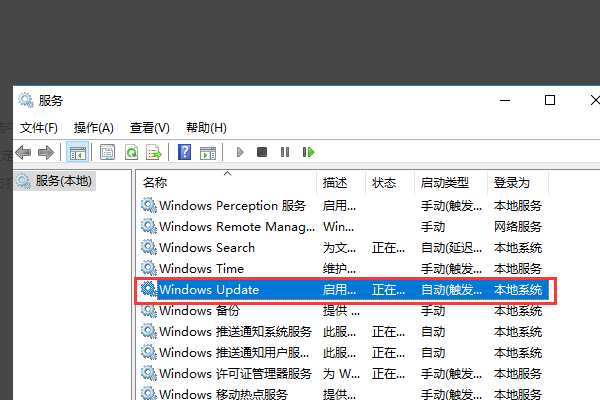Select the Windows Search service name
This screenshot has width=600, height=400.
coord(207,248)
